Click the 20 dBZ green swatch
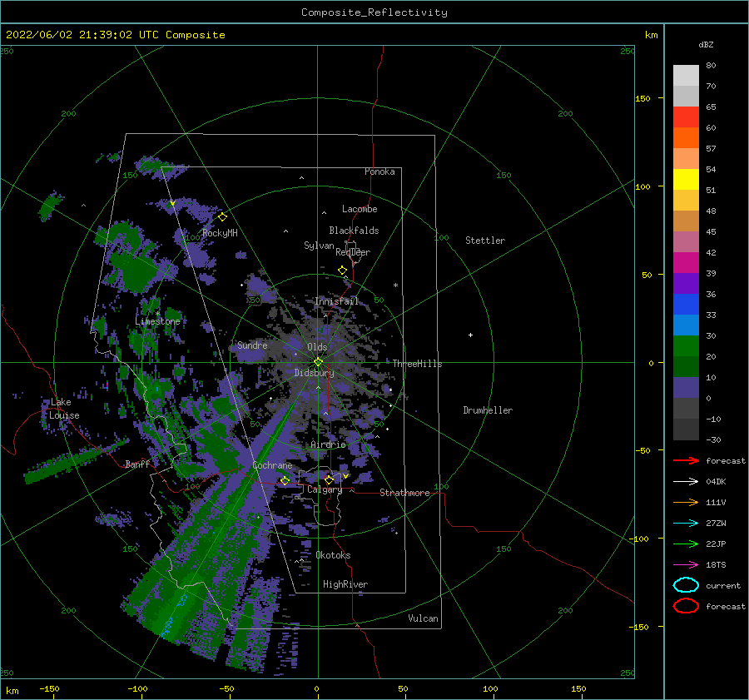Viewport: 749px width, 700px height. pos(686,366)
